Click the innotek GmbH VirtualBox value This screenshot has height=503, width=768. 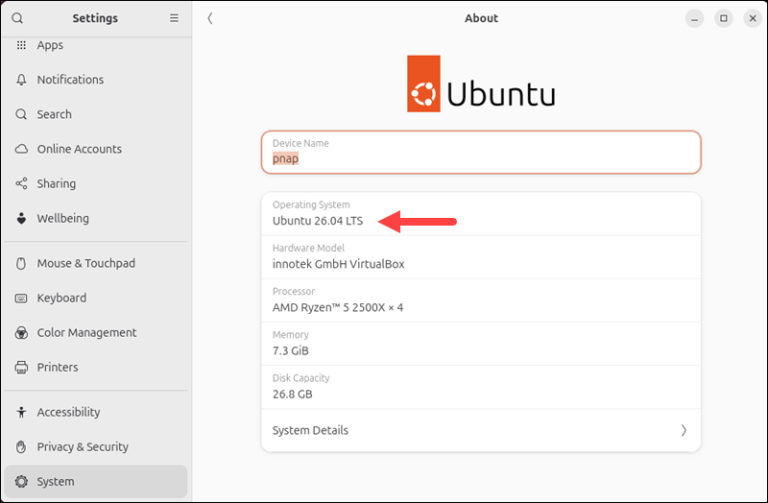338,264
